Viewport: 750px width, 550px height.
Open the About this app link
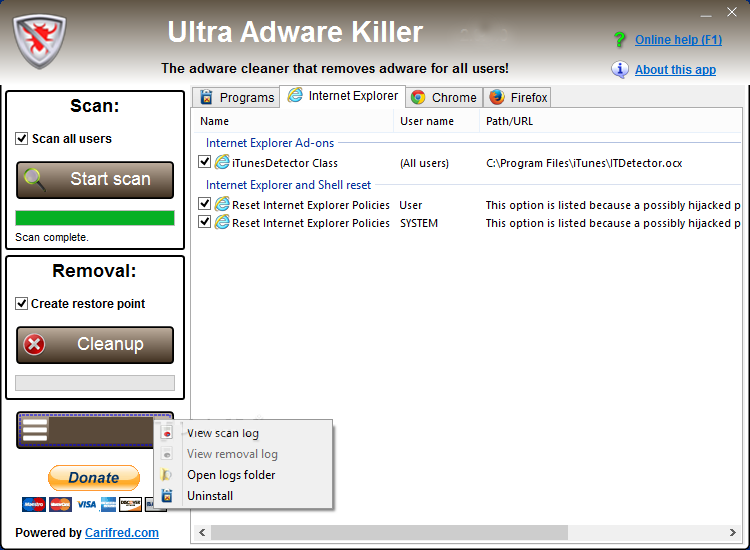(x=675, y=70)
